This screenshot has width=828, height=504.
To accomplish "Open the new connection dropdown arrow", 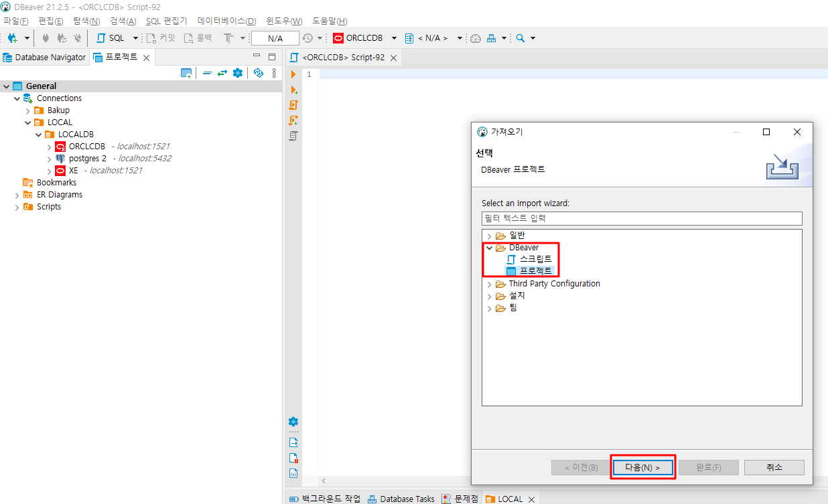I will pyautogui.click(x=27, y=38).
